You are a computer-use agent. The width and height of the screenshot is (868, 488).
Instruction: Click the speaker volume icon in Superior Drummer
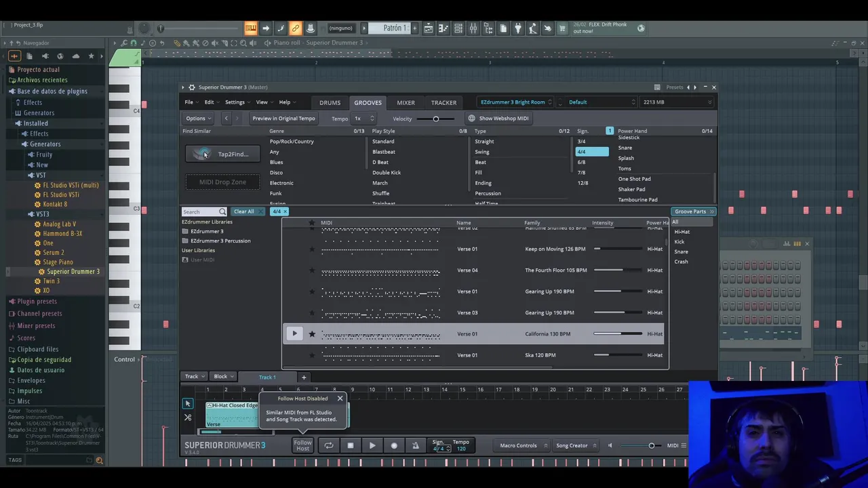[x=610, y=445]
